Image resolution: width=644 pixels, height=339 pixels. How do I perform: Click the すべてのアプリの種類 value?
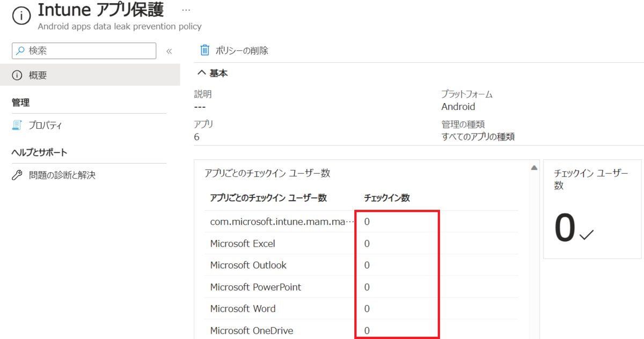[478, 137]
